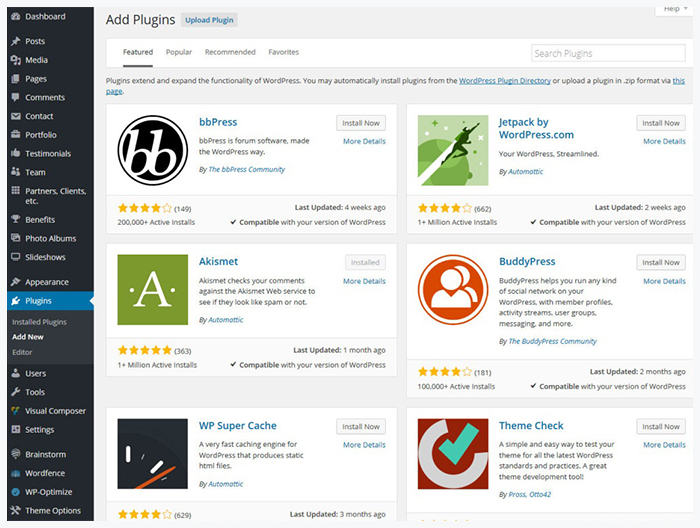Click the WP Super Cache icon
Image resolution: width=700 pixels, height=528 pixels.
[152, 453]
